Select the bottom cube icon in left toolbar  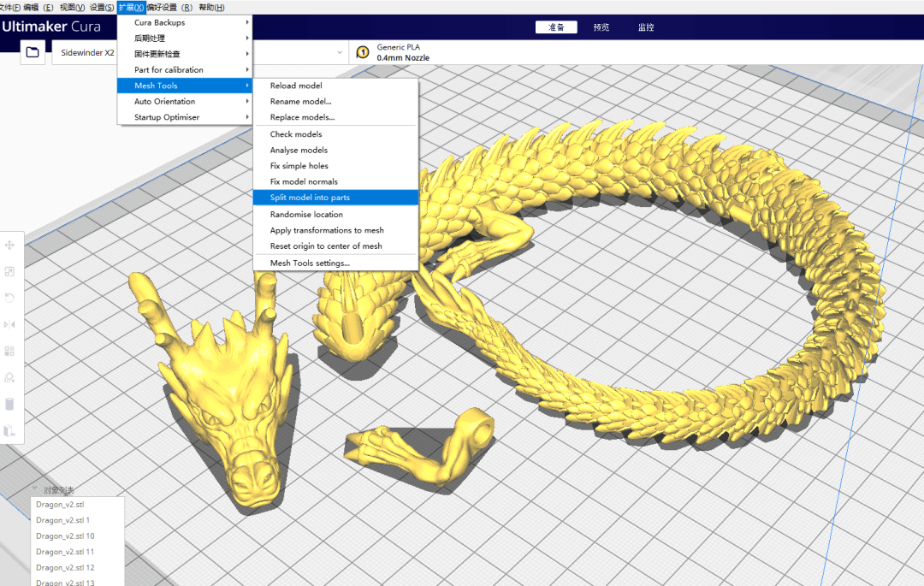[10, 430]
